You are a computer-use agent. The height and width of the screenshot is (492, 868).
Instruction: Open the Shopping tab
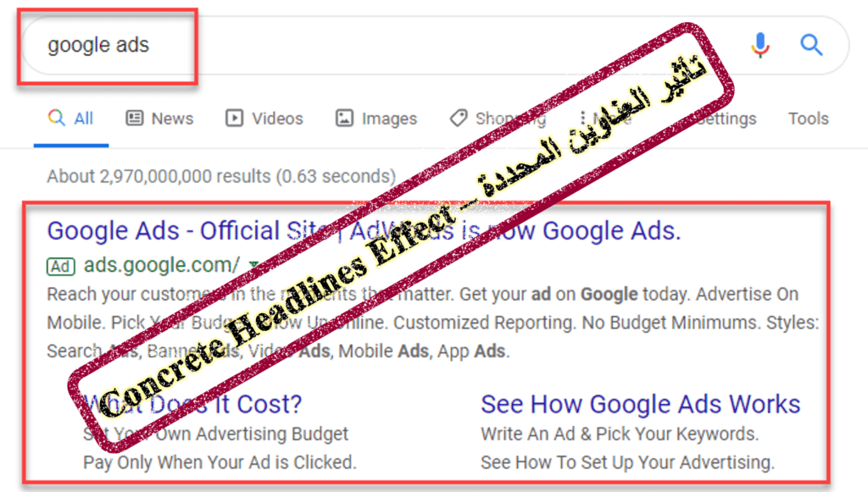coord(497,119)
